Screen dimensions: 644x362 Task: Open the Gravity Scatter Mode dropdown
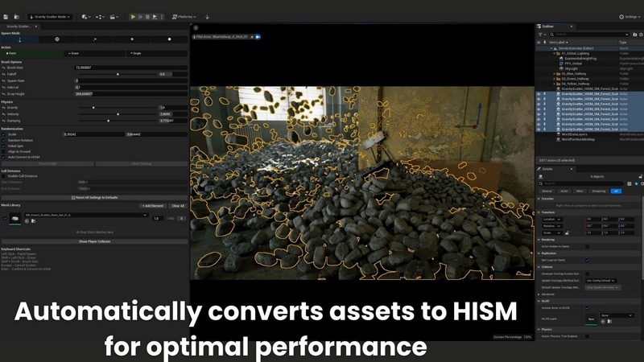pos(52,16)
